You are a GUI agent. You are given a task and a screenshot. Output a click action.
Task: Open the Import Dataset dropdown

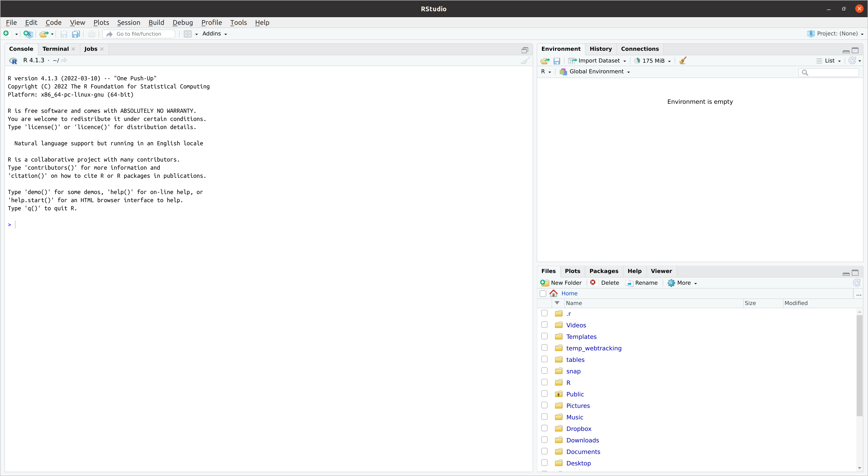click(x=599, y=61)
